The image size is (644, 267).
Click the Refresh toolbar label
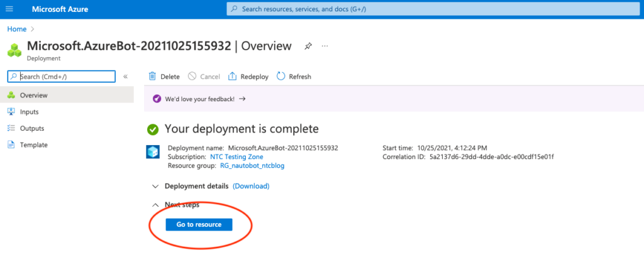point(300,77)
